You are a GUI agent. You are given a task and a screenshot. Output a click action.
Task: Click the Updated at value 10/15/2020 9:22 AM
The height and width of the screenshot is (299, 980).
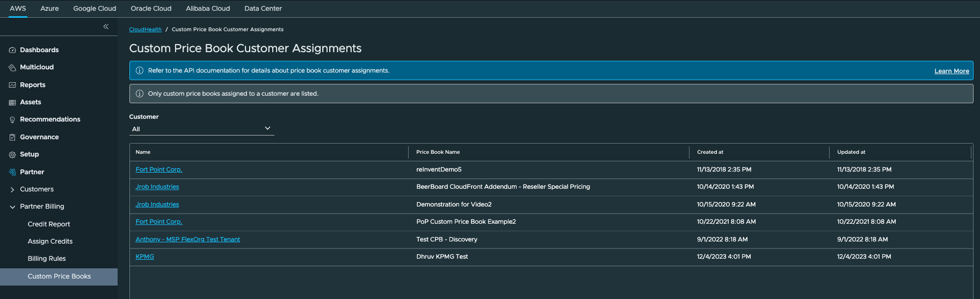866,204
